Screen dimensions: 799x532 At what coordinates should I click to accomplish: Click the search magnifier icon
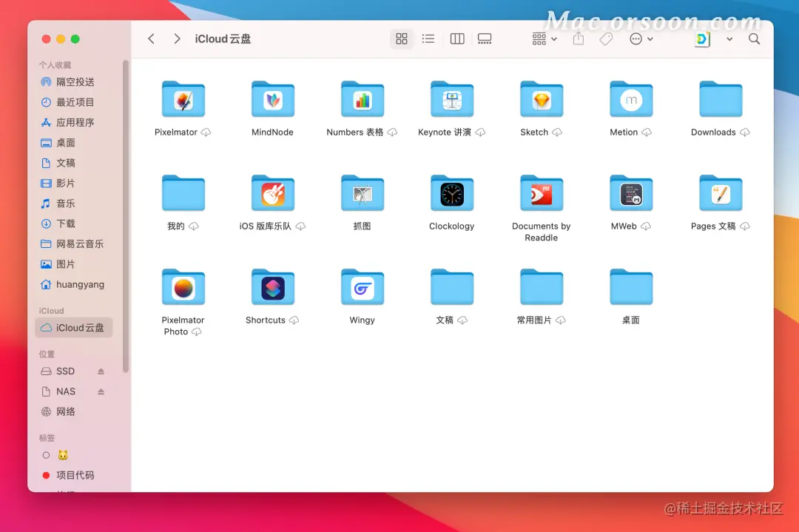[x=754, y=38]
